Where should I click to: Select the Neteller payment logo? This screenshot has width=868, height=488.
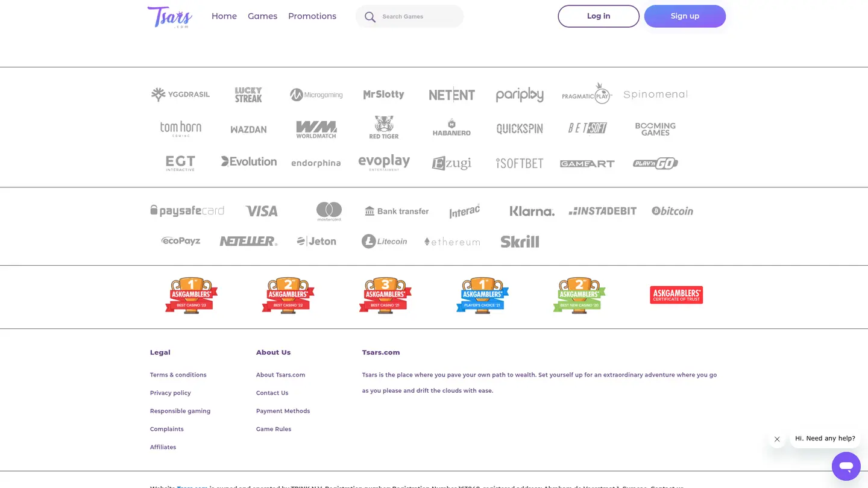pyautogui.click(x=248, y=241)
